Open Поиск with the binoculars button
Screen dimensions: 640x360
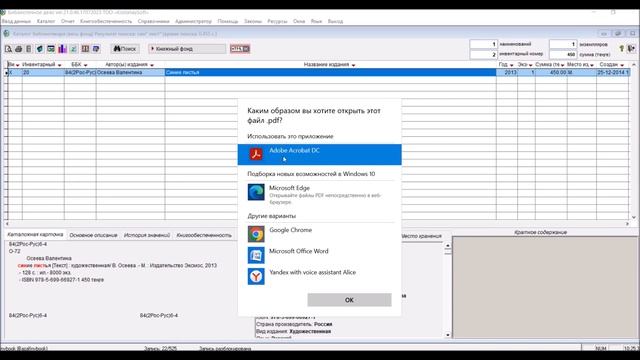pyautogui.click(x=125, y=49)
